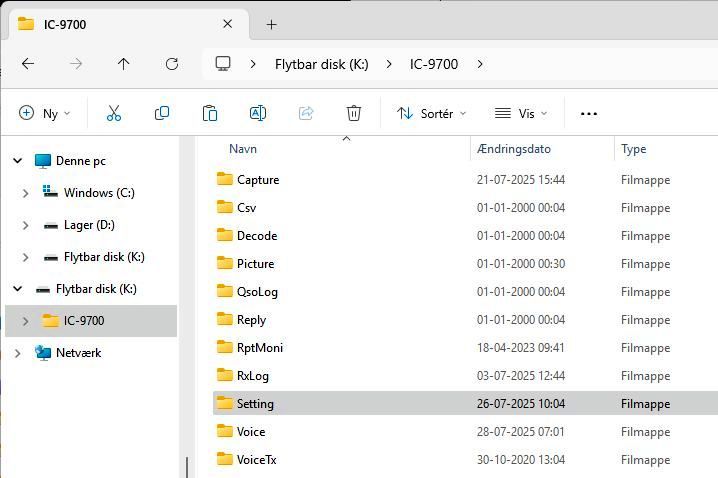Click date 30-10-2020 13:04
Screen dimensions: 718x478
point(521,459)
